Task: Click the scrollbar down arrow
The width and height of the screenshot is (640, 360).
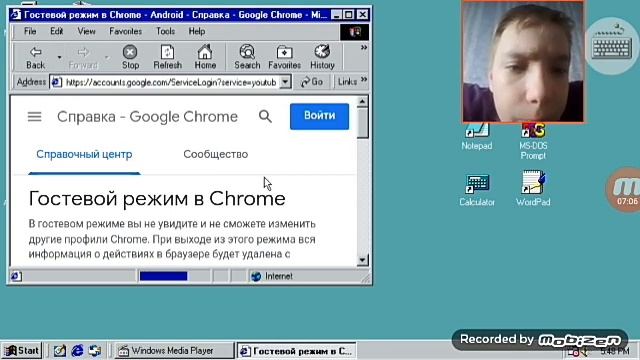Action: (362, 260)
